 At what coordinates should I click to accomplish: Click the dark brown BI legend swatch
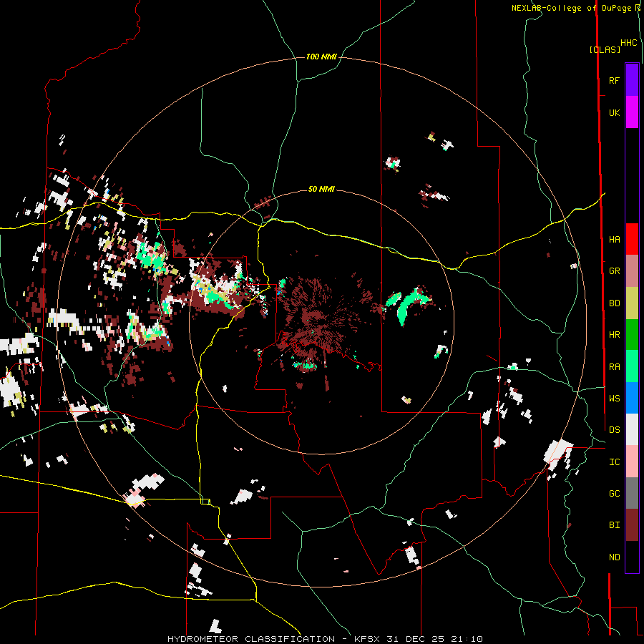point(632,525)
